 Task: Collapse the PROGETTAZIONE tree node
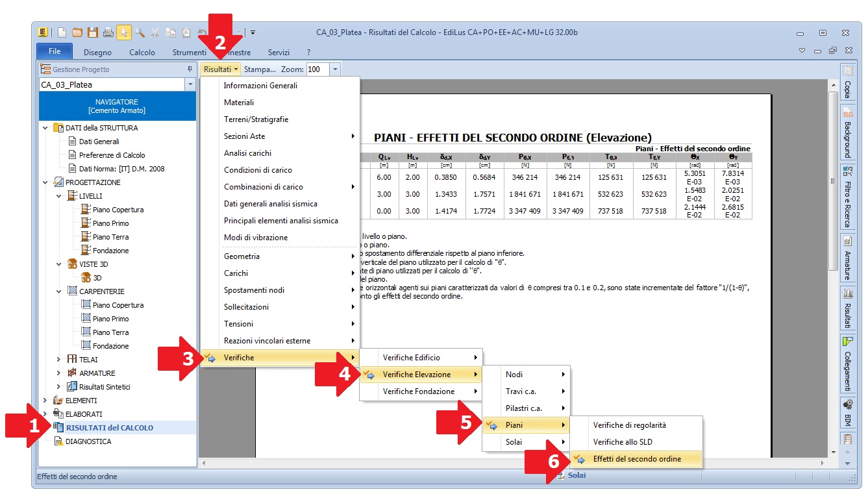[x=45, y=182]
